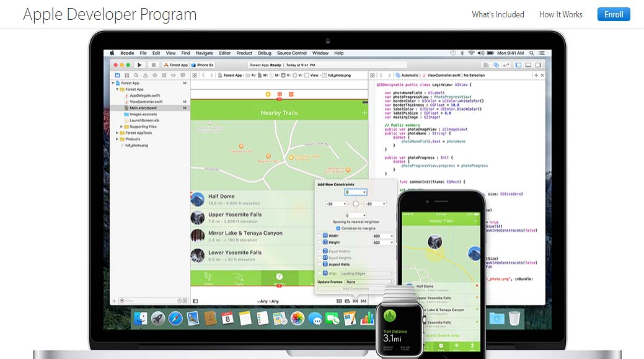Screen dimensions: 644x359
Task: Open the Photos app in the Dock
Action: 298,319
